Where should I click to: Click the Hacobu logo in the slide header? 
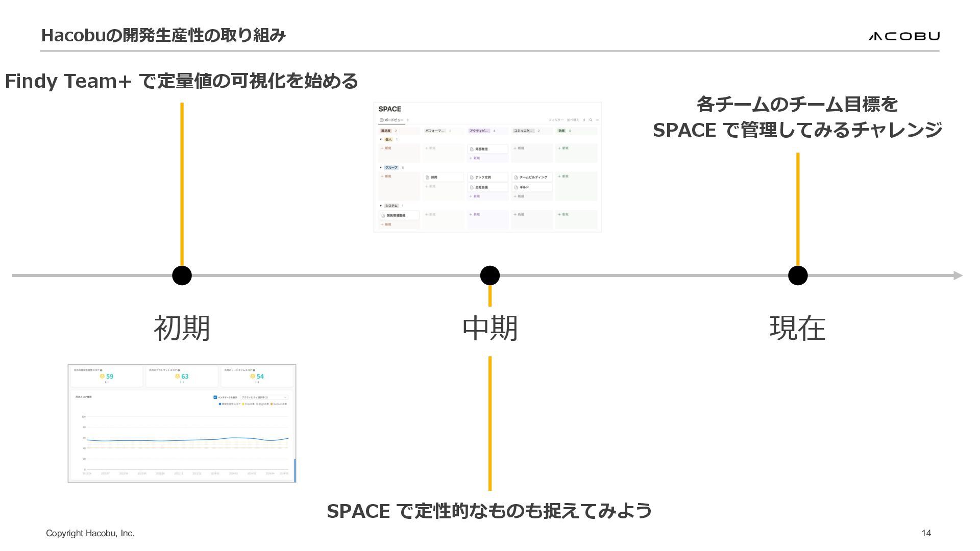coord(904,36)
